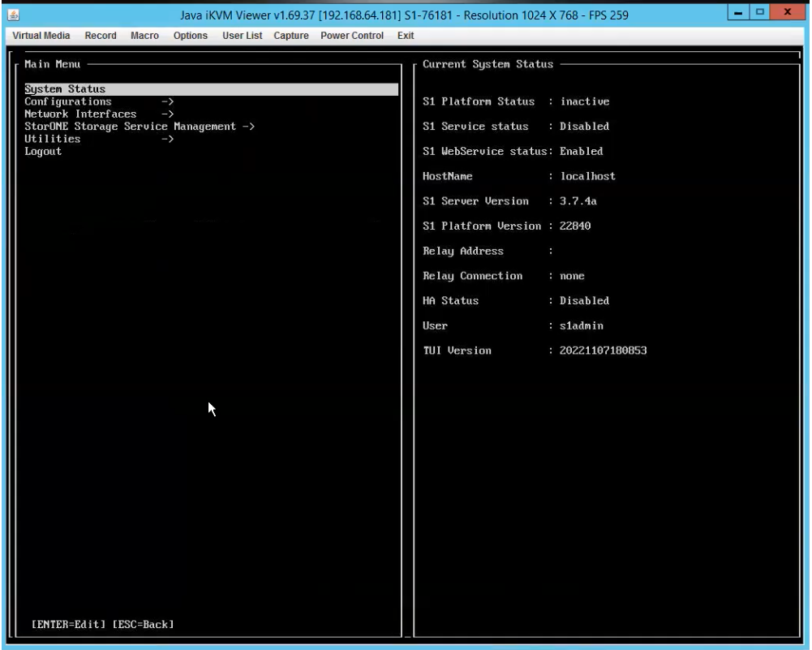Click the Relay Connection none entry

[x=571, y=276]
